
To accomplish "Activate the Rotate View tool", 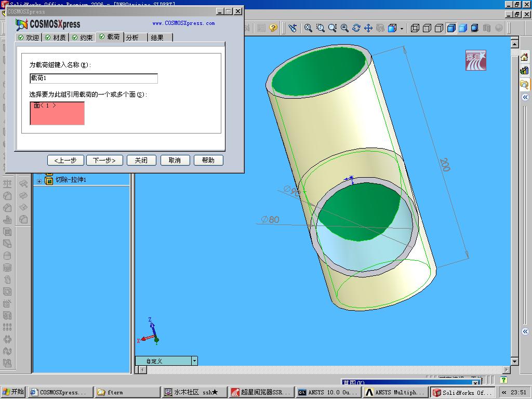I will [x=356, y=28].
